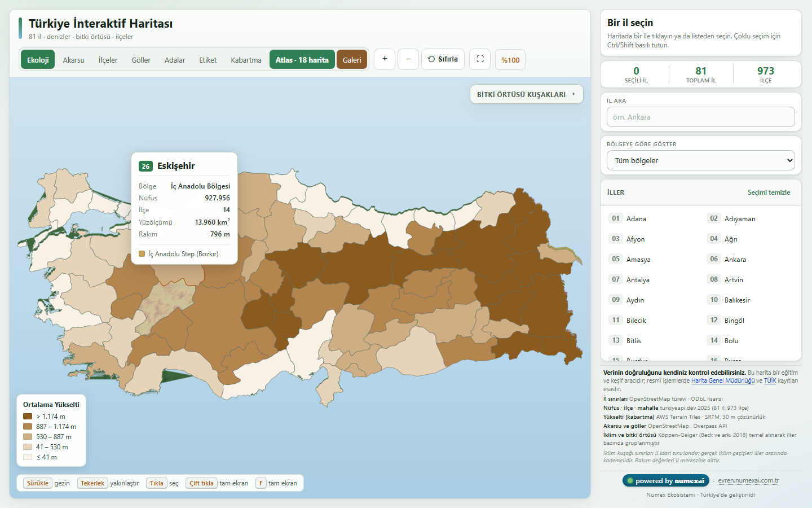Open the Galeri tab
Screen dimensions: 812x508
pyautogui.click(x=352, y=60)
